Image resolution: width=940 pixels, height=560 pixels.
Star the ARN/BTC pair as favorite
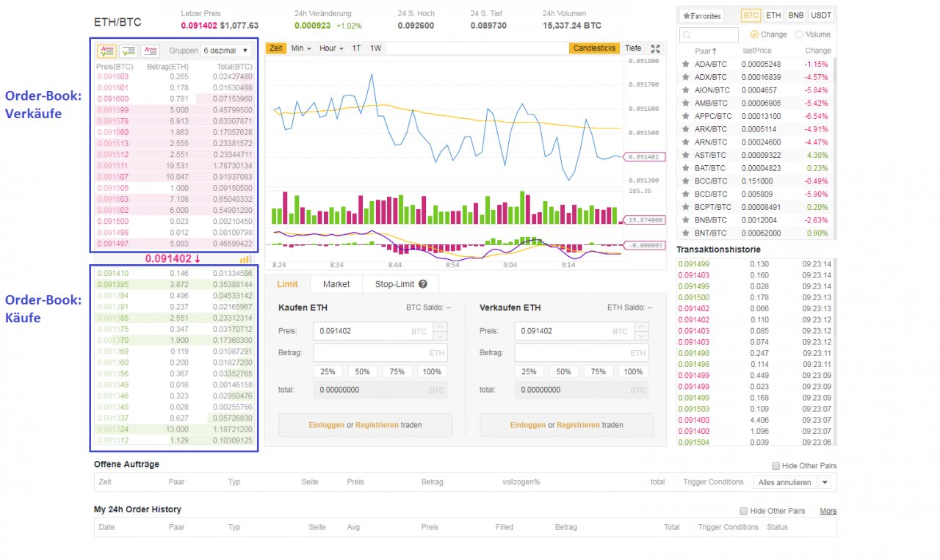coord(685,142)
